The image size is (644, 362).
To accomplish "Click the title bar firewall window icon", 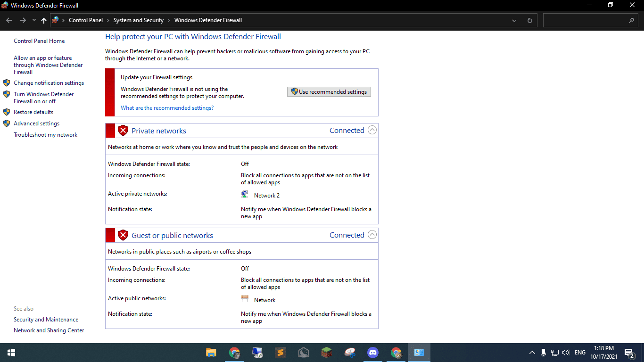I will coord(5,5).
